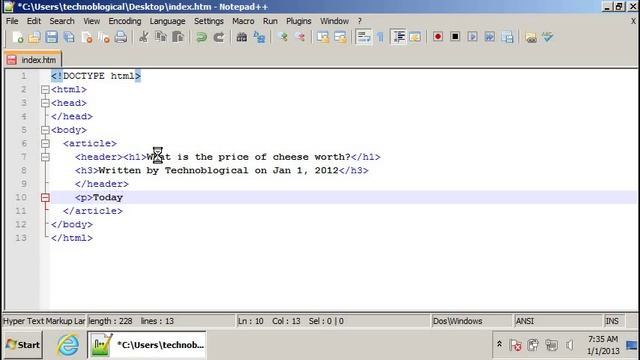
Task: Click the text 'Today' on line 10
Action: pyautogui.click(x=108, y=198)
